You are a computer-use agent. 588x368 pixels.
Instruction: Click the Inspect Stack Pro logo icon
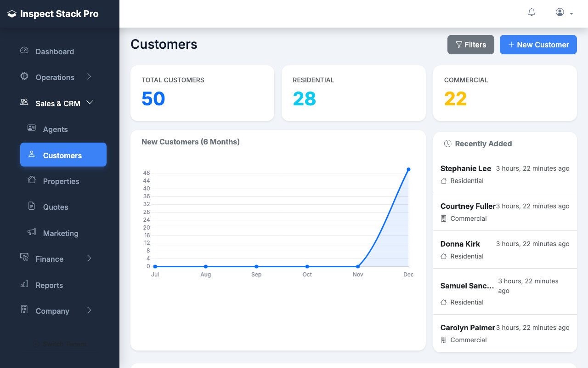[x=11, y=14]
